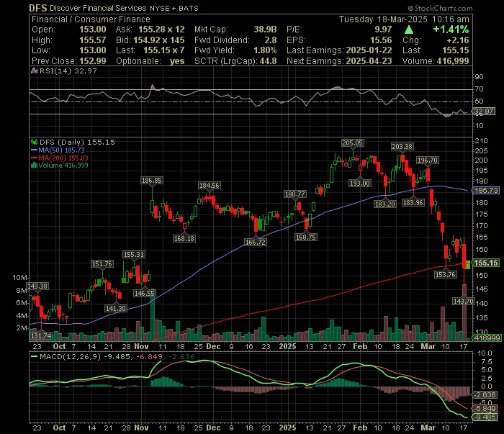The width and height of the screenshot is (504, 434).
Task: Click the 146.55 low price label
Action: coord(145,293)
